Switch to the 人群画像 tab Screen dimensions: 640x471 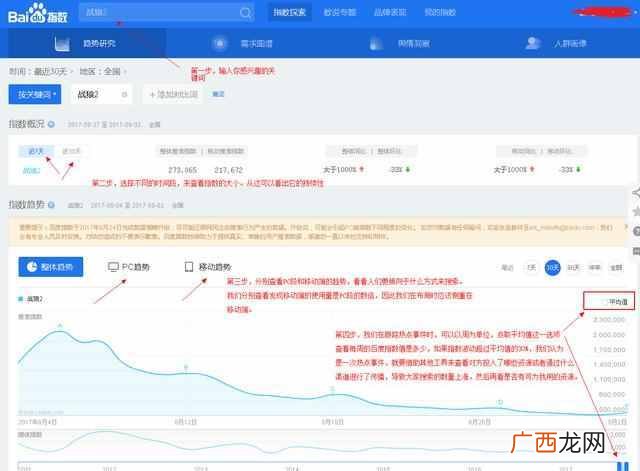tap(570, 44)
